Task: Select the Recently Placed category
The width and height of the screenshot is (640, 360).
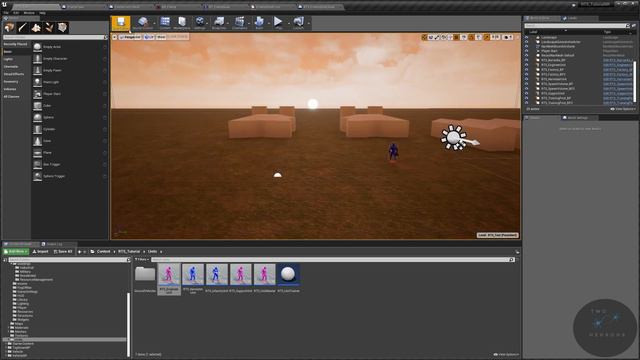Action: click(16, 44)
